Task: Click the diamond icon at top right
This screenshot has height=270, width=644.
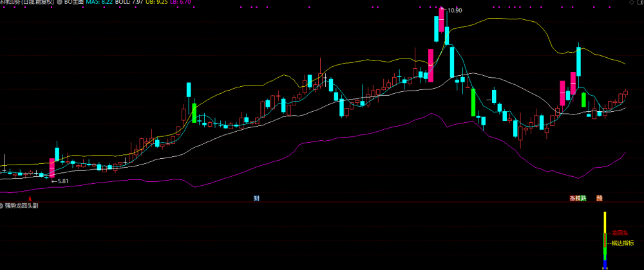Action: click(x=631, y=2)
